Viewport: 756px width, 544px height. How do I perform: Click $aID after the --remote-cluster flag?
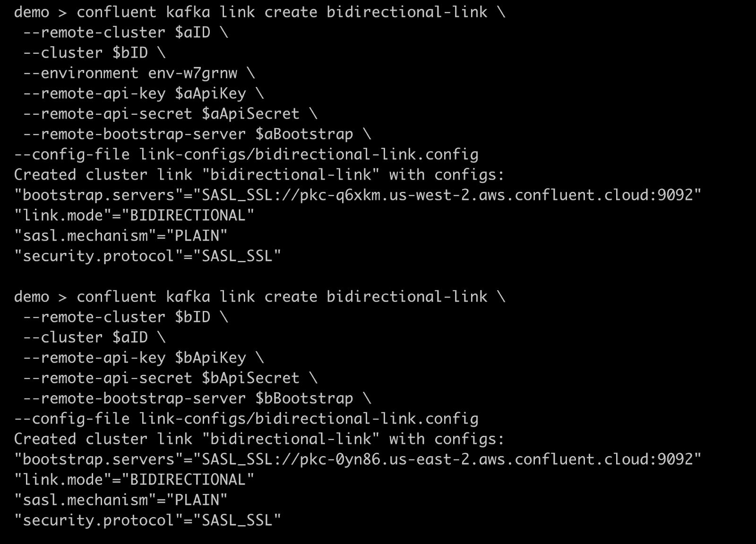pos(192,33)
